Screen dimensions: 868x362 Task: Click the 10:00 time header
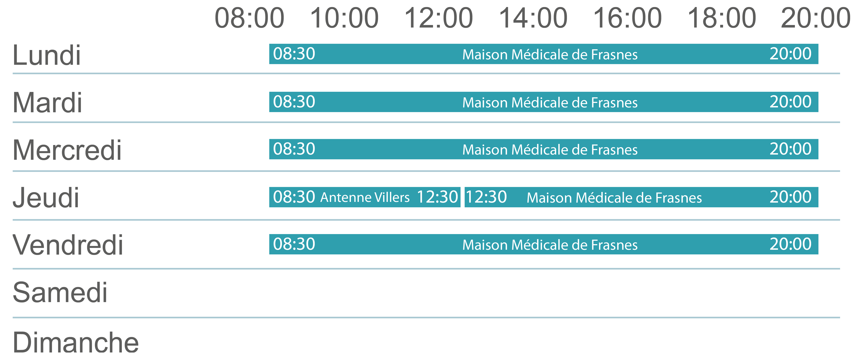[x=344, y=18]
